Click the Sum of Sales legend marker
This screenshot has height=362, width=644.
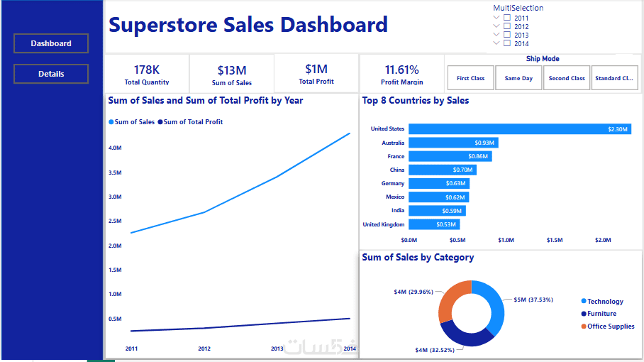point(111,122)
